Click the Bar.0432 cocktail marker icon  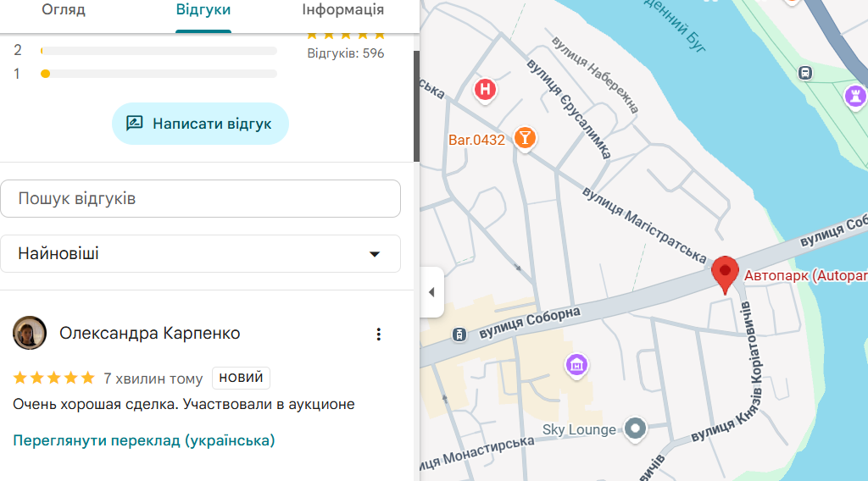pyautogui.click(x=525, y=138)
